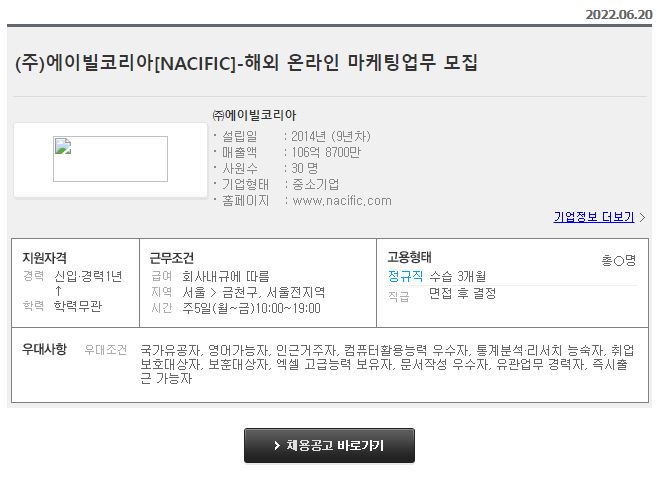Open the 기업정보 더보기 link
The height and width of the screenshot is (502, 657).
[594, 217]
